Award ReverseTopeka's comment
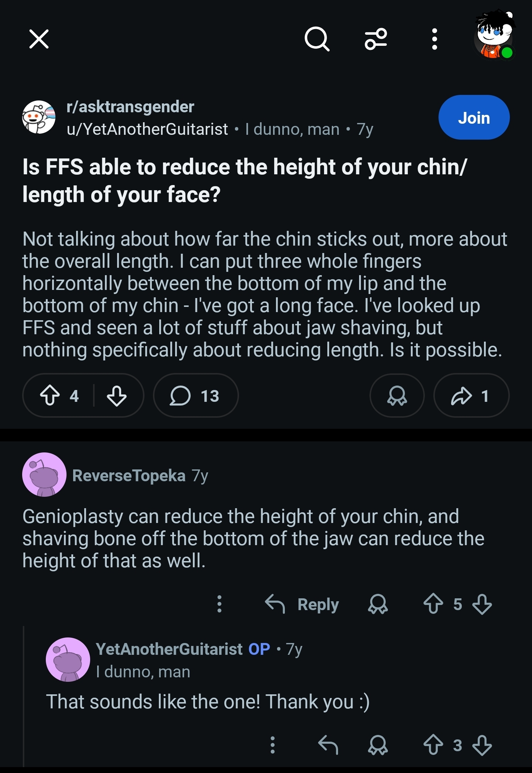This screenshot has width=532, height=773. tap(378, 604)
